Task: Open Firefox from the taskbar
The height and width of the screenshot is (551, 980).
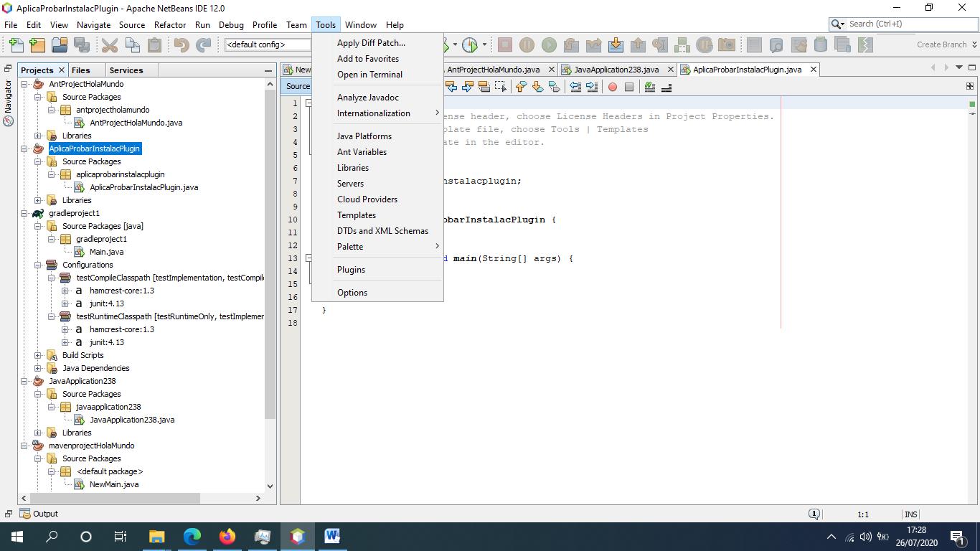Action: point(227,536)
